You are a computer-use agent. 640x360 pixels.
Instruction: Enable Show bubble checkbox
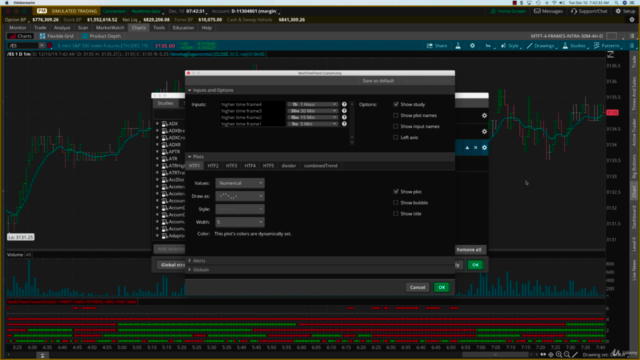[x=396, y=202]
